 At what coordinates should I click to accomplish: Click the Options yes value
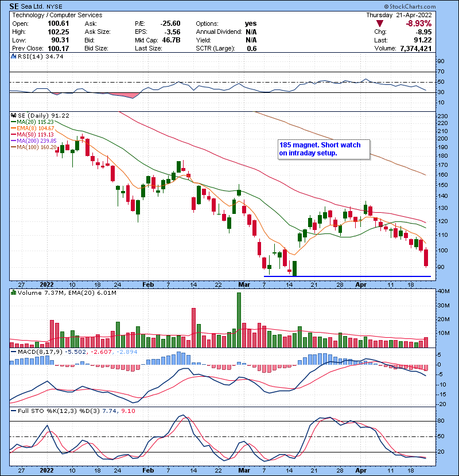point(251,24)
